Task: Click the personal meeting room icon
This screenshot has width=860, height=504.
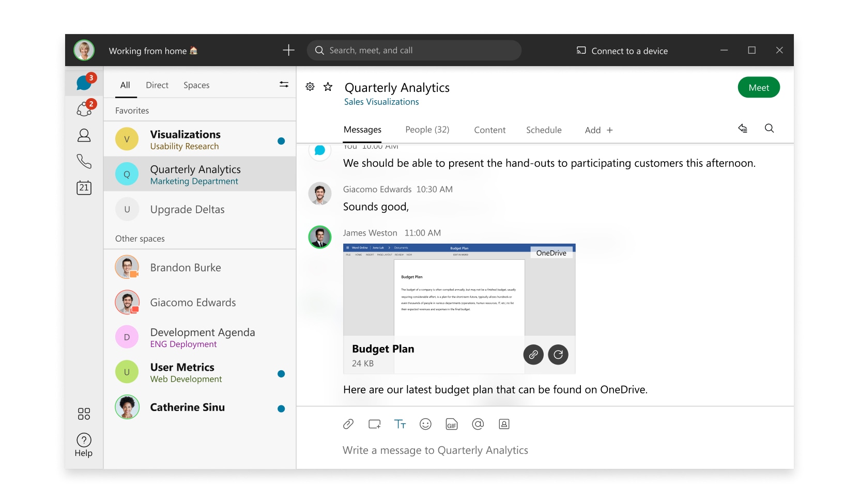Action: 504,424
